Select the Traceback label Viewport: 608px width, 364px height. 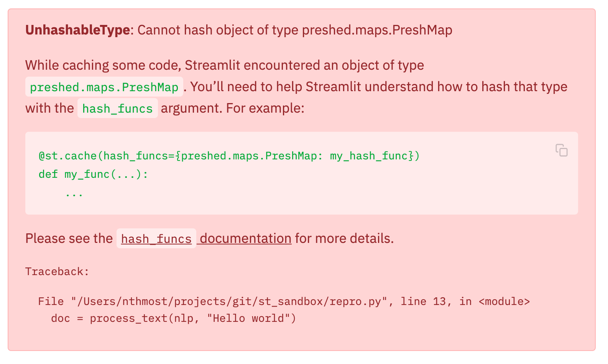click(x=57, y=271)
